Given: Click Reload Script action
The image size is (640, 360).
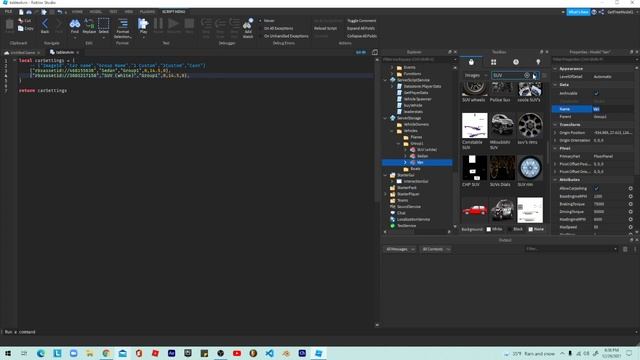Looking at the screenshot, I should [325, 29].
